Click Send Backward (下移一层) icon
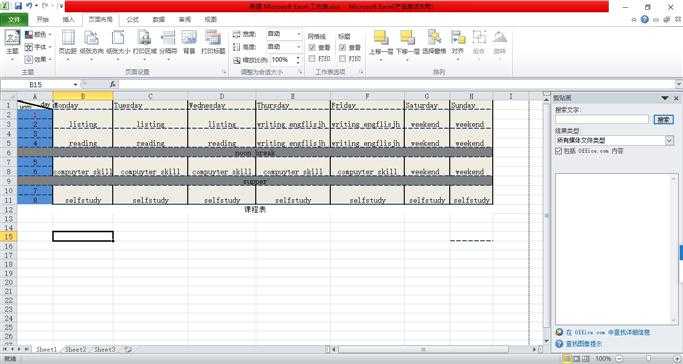This screenshot has width=683, height=364. click(x=408, y=38)
